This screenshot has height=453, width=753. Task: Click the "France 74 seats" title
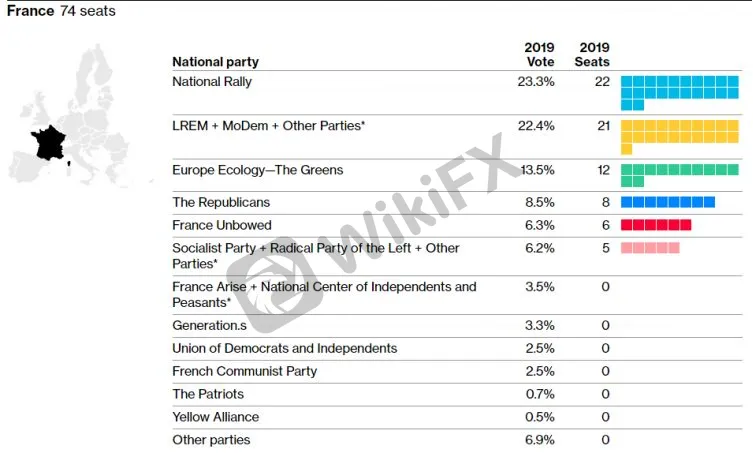click(61, 12)
